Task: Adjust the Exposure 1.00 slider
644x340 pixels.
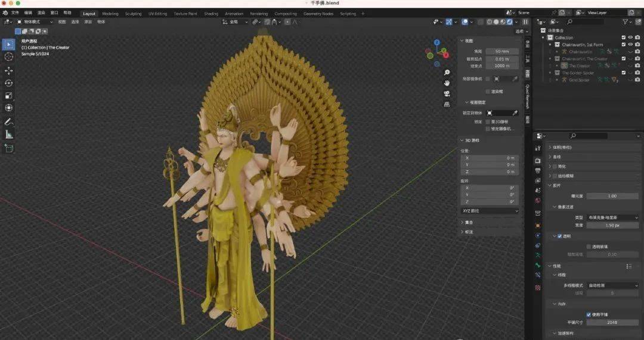Action: pos(612,196)
